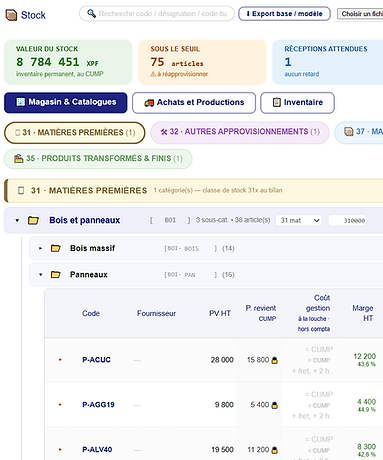Click the Fournisseur column header
Viewport: 383px width, 460px height.
click(156, 313)
